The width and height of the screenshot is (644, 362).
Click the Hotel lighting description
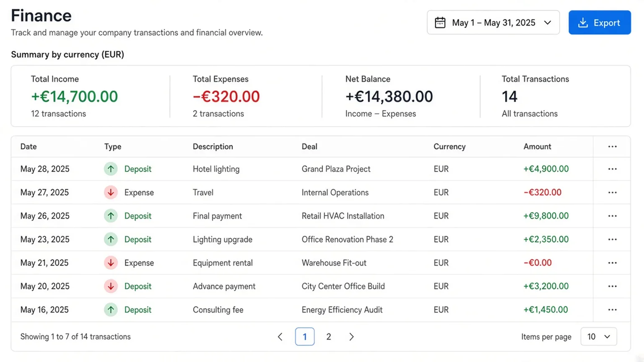[x=216, y=169]
